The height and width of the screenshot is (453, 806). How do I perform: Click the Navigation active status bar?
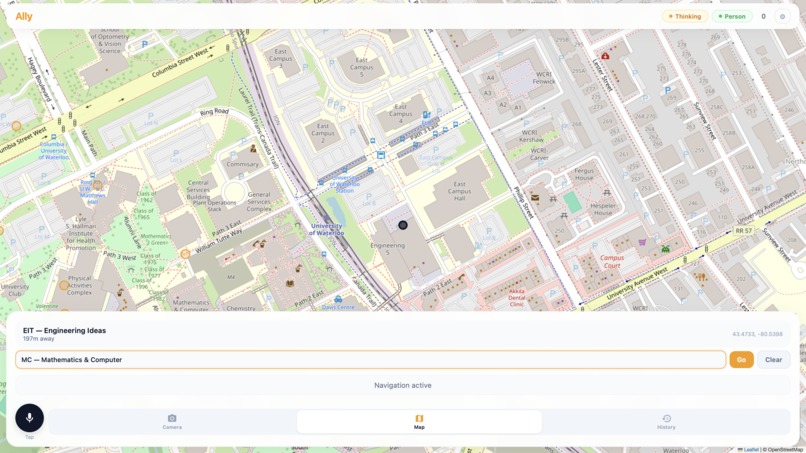(402, 385)
